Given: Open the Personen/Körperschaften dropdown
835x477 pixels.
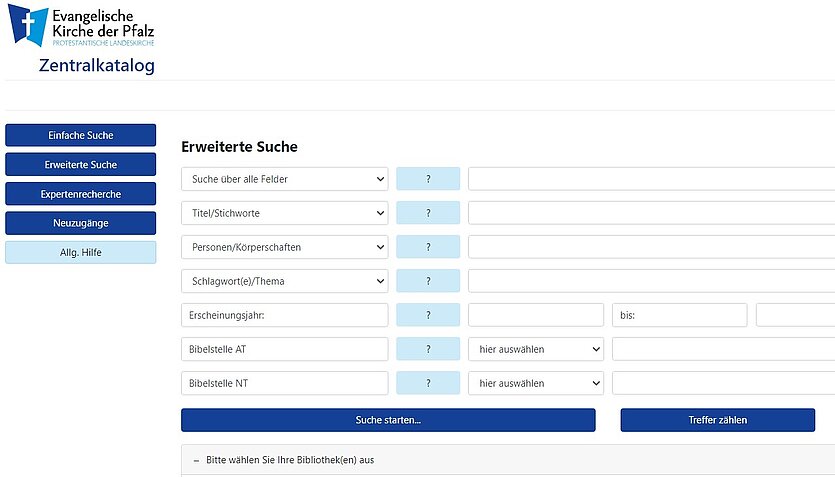Looking at the screenshot, I should (284, 247).
